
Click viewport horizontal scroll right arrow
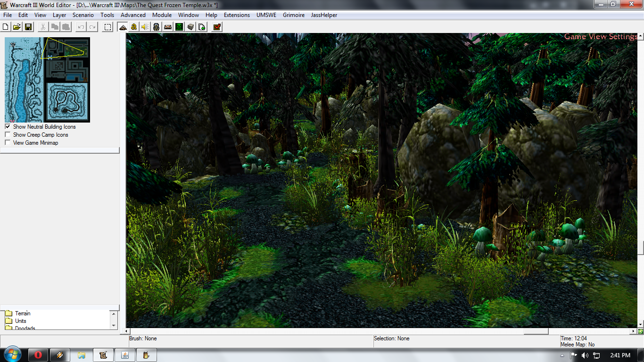tap(634, 331)
